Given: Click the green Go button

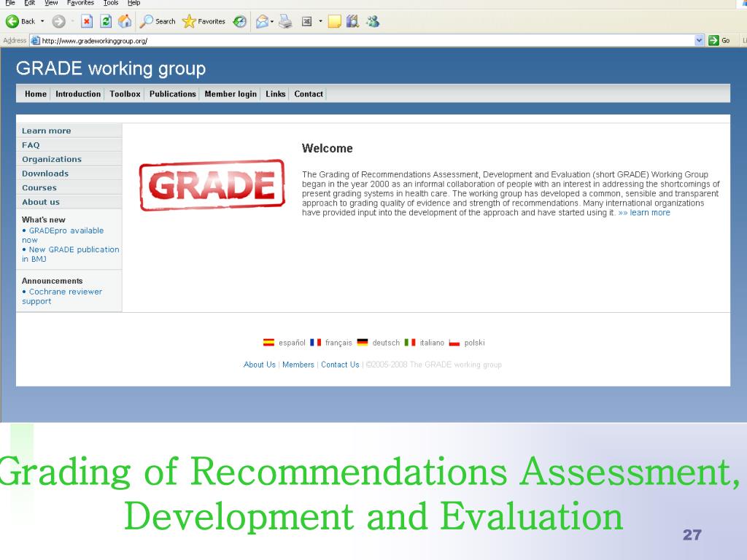Looking at the screenshot, I should tap(719, 41).
